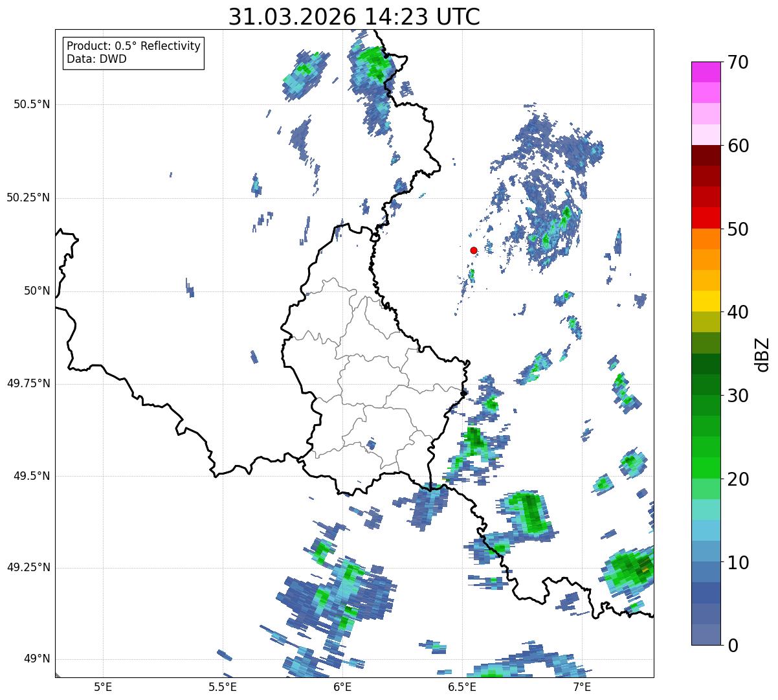
Task: Click the 49°N latitude label
Action: (x=37, y=659)
